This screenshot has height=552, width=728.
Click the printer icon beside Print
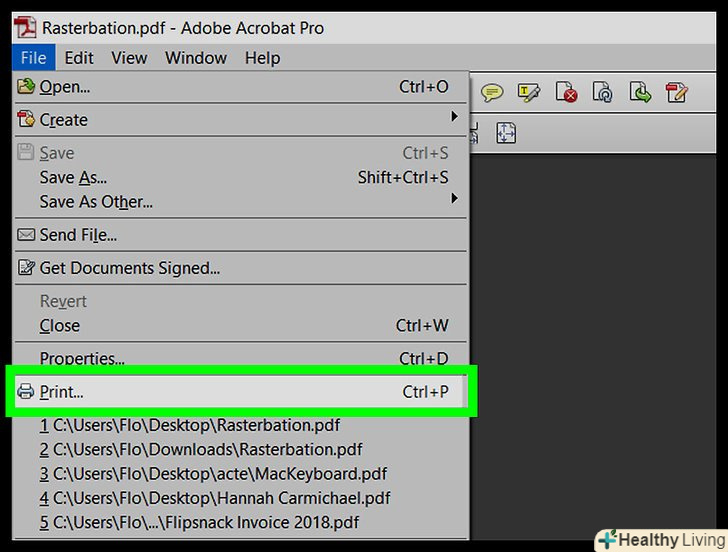coord(26,391)
